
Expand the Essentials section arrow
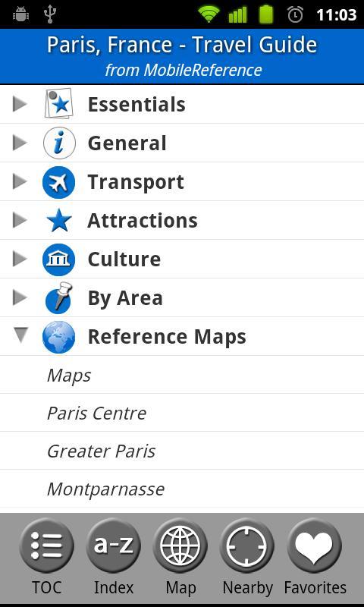tap(20, 104)
